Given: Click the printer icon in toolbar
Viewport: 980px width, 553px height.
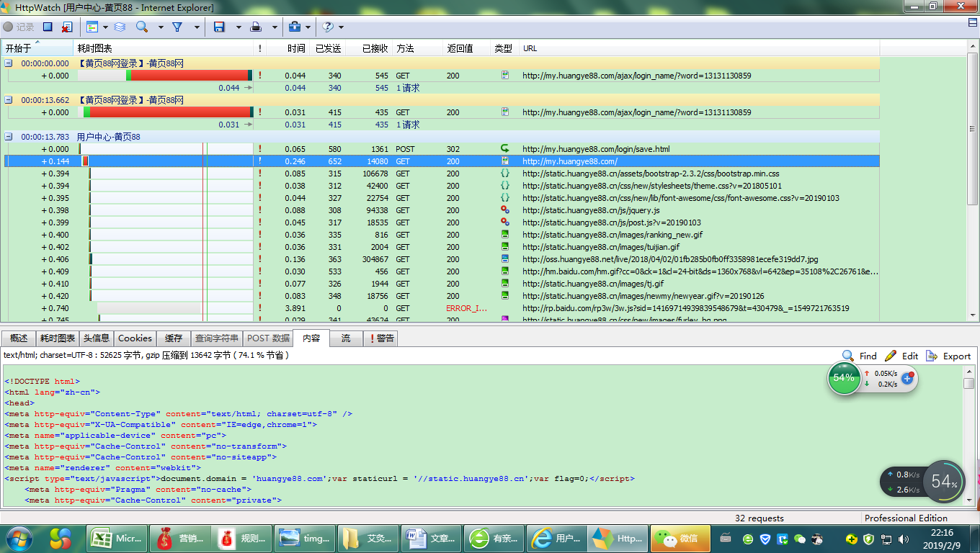Looking at the screenshot, I should pos(256,27).
